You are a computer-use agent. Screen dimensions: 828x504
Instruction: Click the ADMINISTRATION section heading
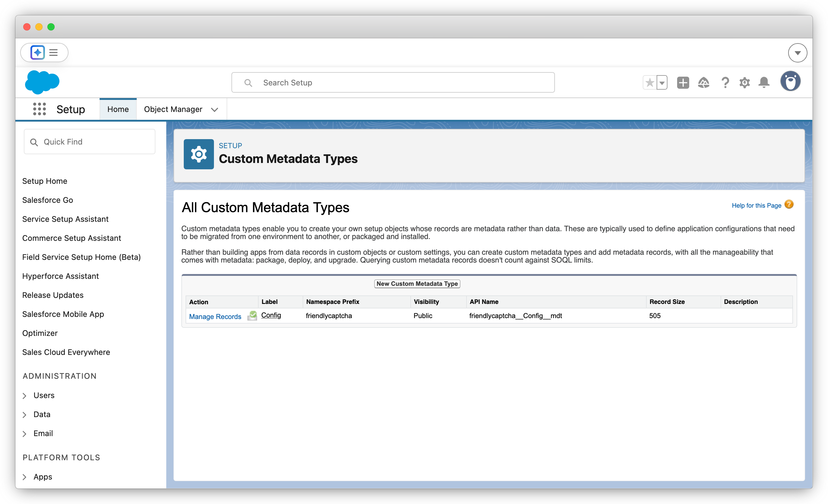click(x=59, y=376)
